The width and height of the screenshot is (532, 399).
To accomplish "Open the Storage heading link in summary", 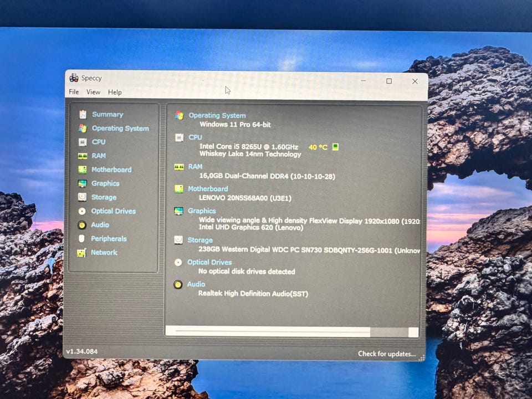I will pyautogui.click(x=200, y=240).
